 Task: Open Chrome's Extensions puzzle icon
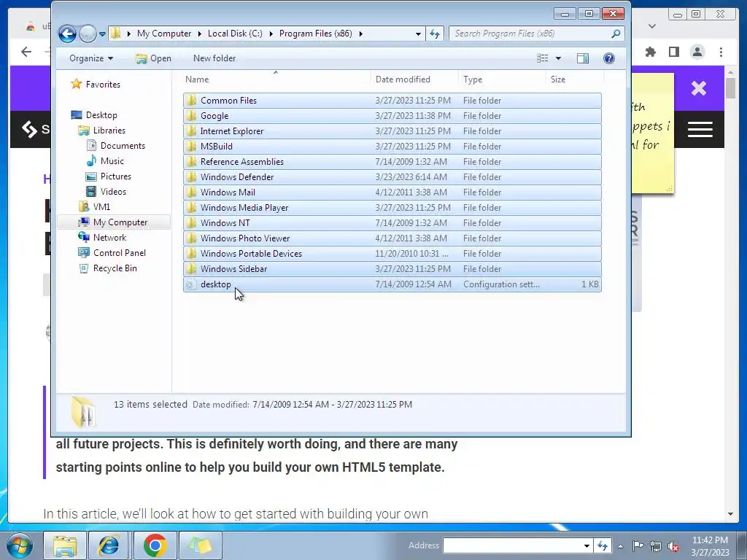[x=650, y=52]
